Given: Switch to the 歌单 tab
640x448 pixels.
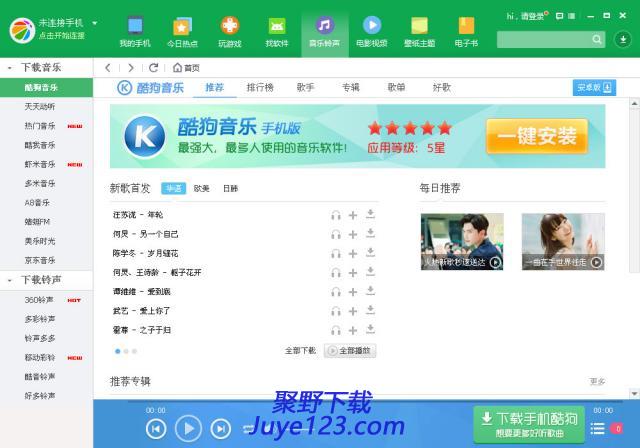Looking at the screenshot, I should pos(396,87).
